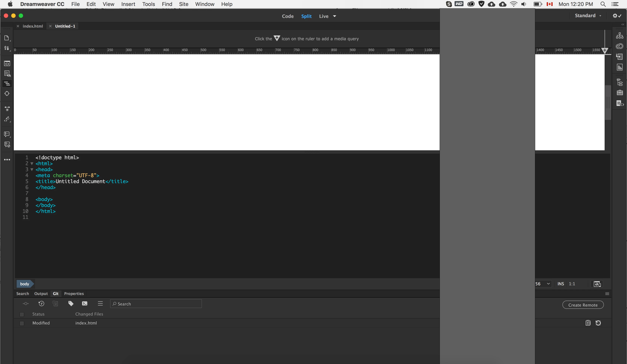Click the Git tag icon
The image size is (627, 364).
pyautogui.click(x=71, y=303)
